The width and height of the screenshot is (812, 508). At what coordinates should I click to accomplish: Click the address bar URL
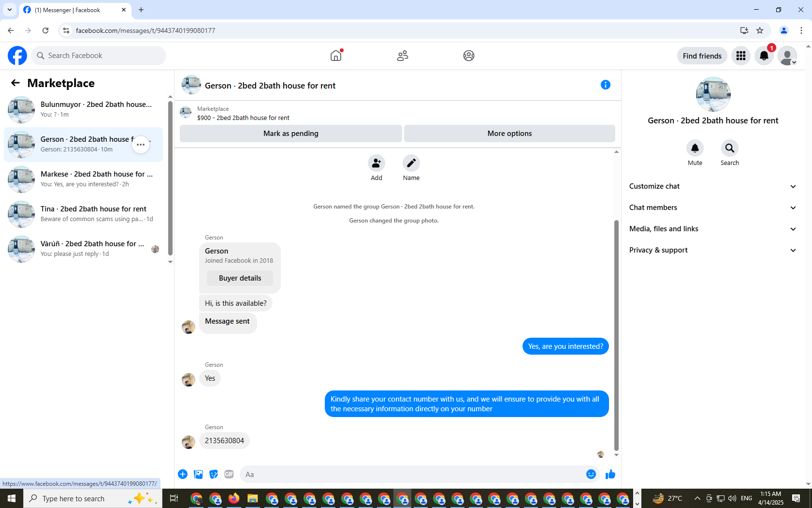[x=145, y=30]
